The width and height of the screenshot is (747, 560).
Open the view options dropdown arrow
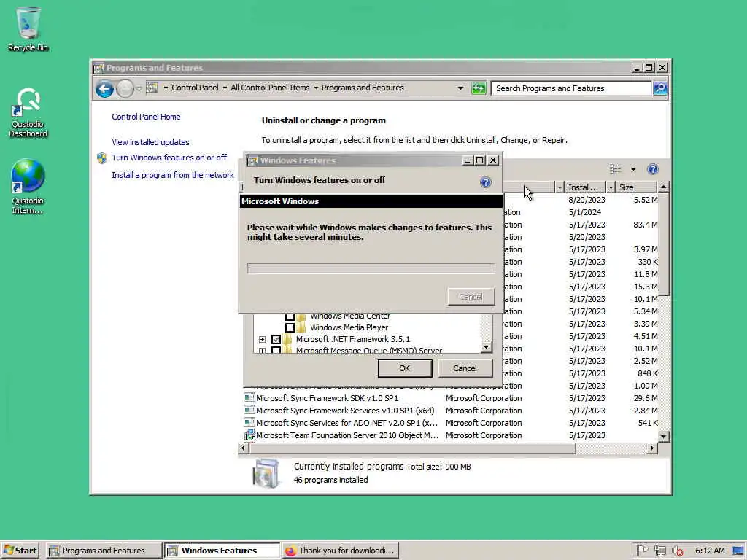[x=633, y=169]
